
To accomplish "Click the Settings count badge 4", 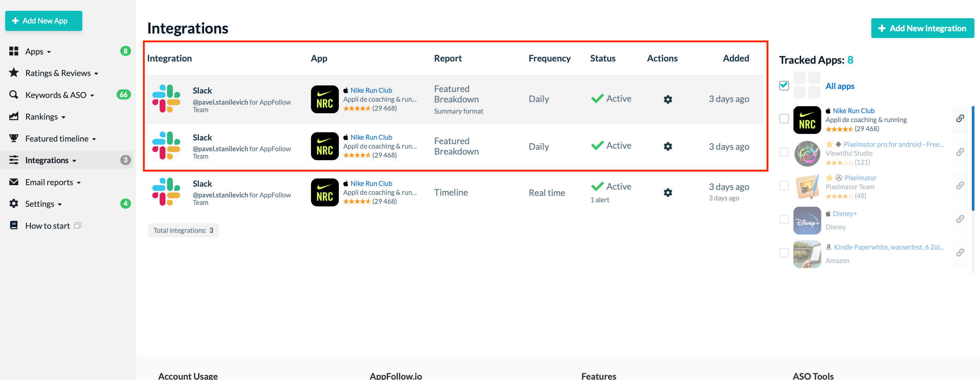I will [x=125, y=204].
